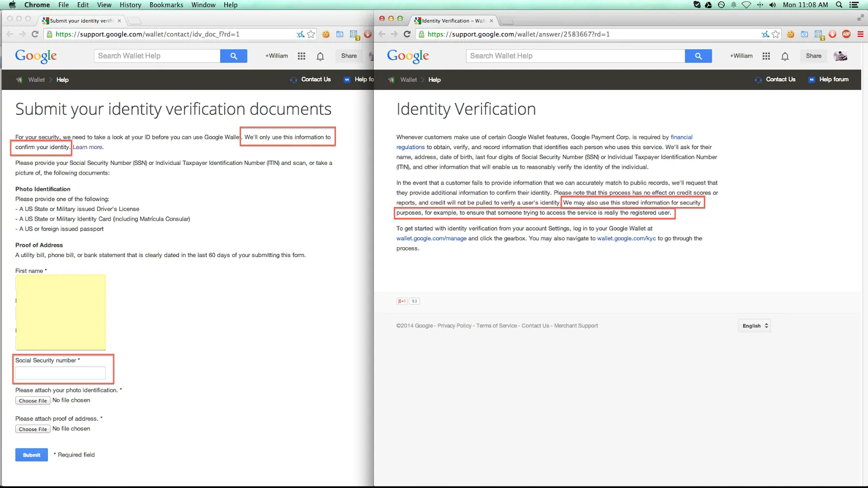Select the 'Identity Verification – Wall…' tab
Image resolution: width=868 pixels, height=488 pixels.
click(x=454, y=21)
